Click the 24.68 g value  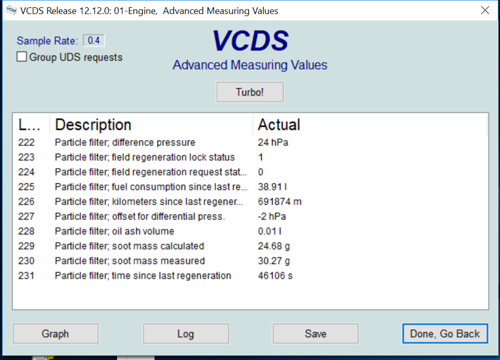(x=274, y=246)
